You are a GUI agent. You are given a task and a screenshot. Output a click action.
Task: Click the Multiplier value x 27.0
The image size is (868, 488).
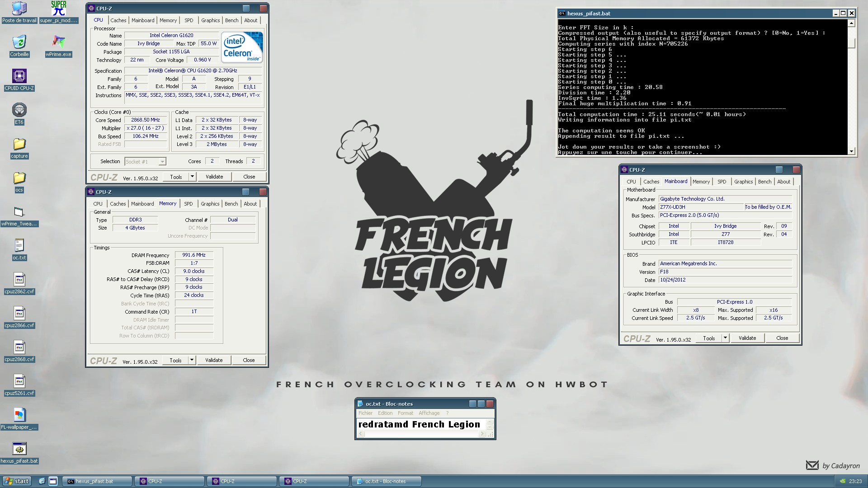click(146, 128)
